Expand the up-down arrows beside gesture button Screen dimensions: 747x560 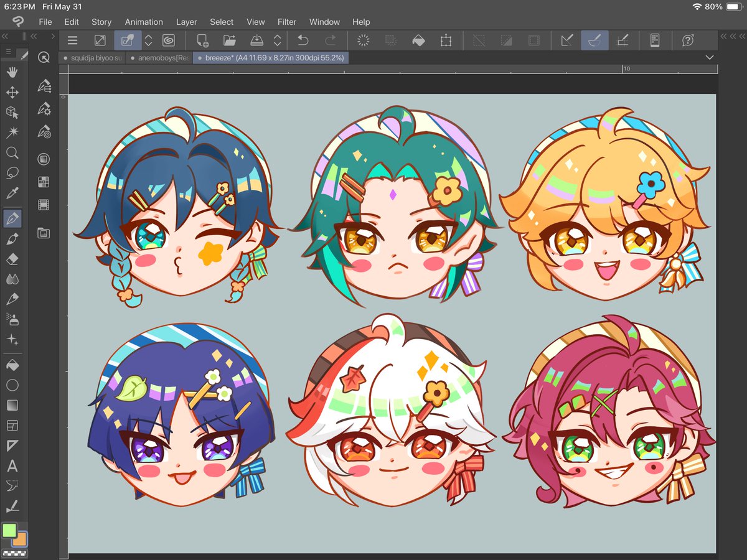point(148,40)
